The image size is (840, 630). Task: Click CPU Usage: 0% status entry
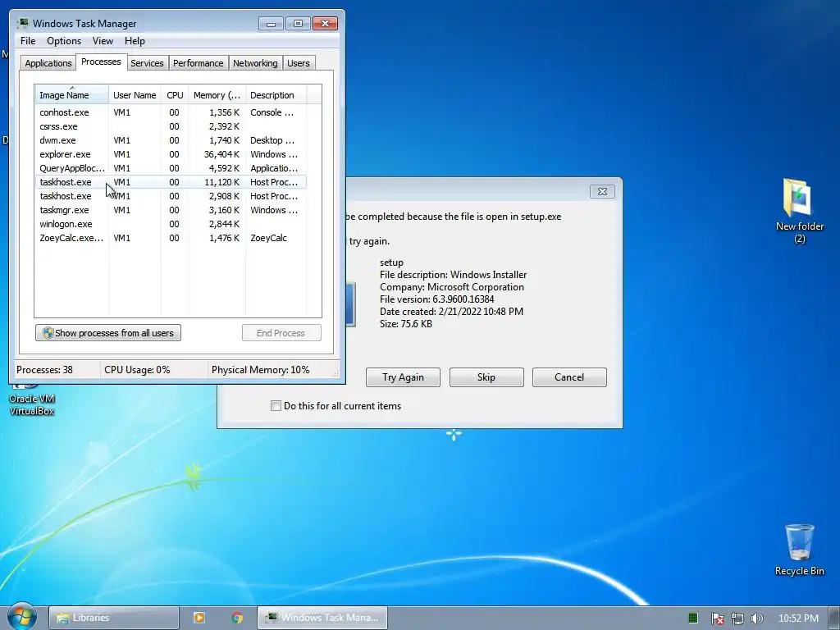coord(137,370)
